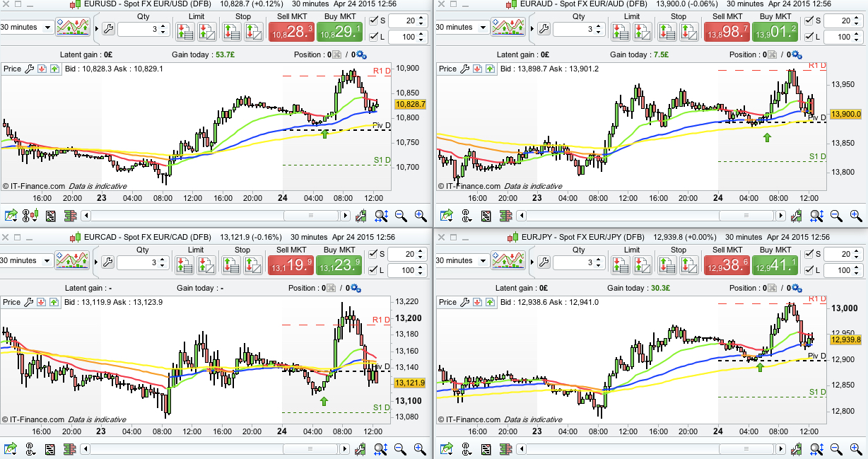The width and height of the screenshot is (868, 459).
Task: Open Price settings wrench in EURUSD chart
Action: (29, 69)
